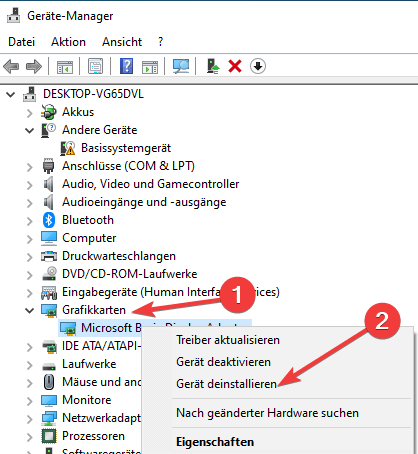Collapse the Andere Geräte category

[x=30, y=130]
